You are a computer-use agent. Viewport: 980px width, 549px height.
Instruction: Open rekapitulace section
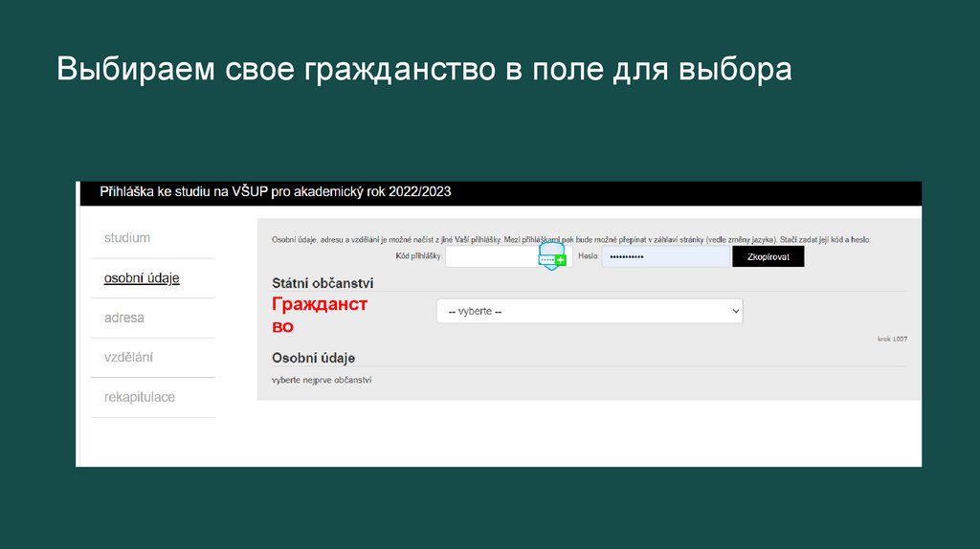point(140,397)
